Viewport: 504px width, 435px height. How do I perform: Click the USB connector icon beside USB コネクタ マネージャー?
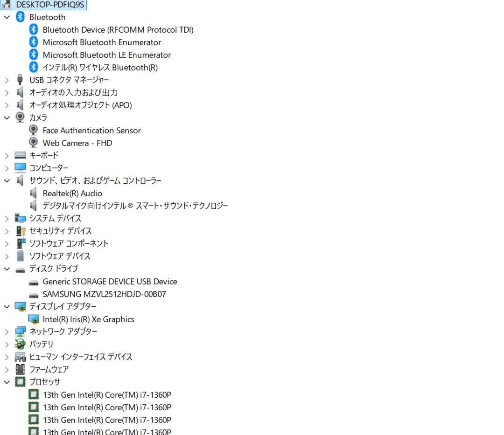(x=20, y=80)
